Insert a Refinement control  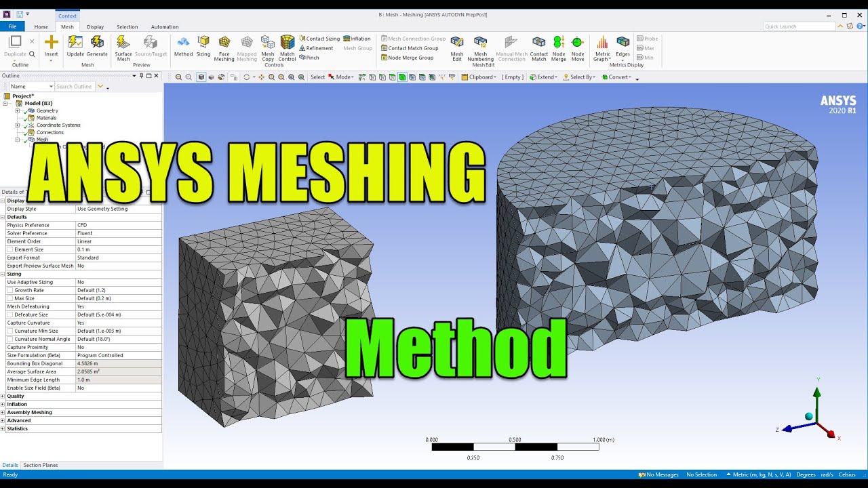pyautogui.click(x=316, y=48)
